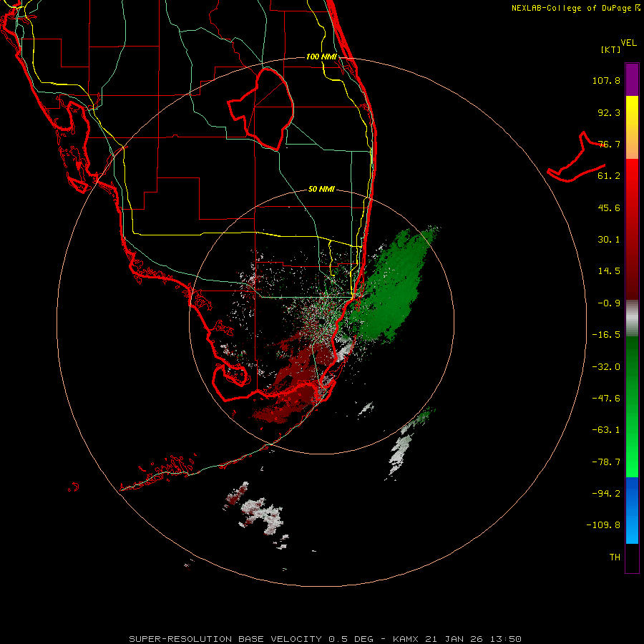
Task: Select the 30.1 legend value
Action: click(x=609, y=240)
